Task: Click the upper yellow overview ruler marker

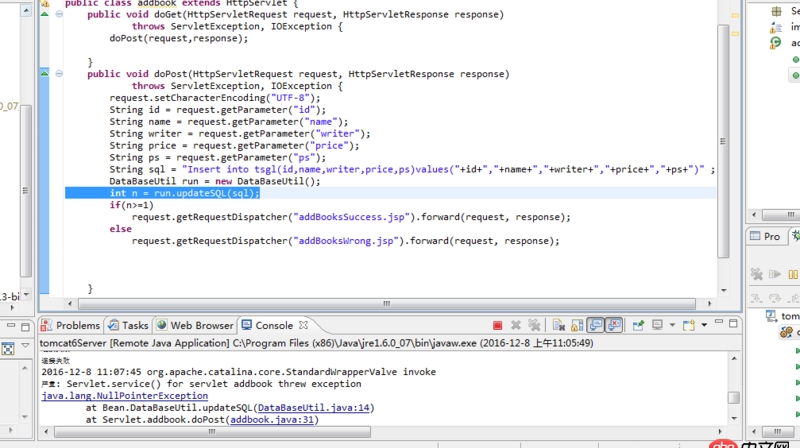Action: point(735,16)
